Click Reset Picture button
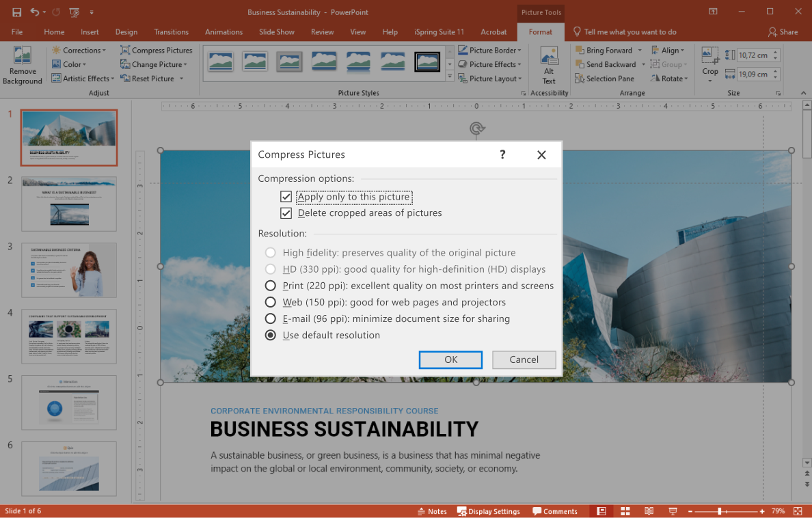 point(148,79)
